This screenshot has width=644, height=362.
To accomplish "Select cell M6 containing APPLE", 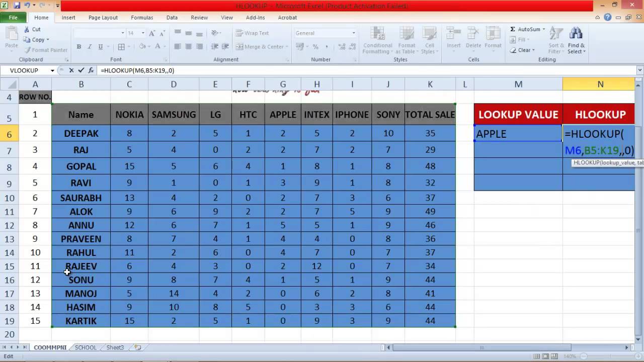I will coord(518,133).
